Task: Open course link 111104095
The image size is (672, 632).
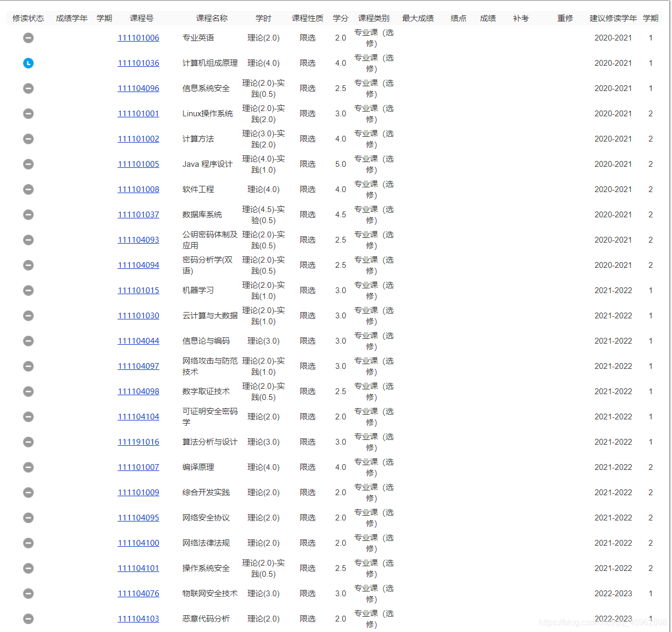Action: pos(138,518)
